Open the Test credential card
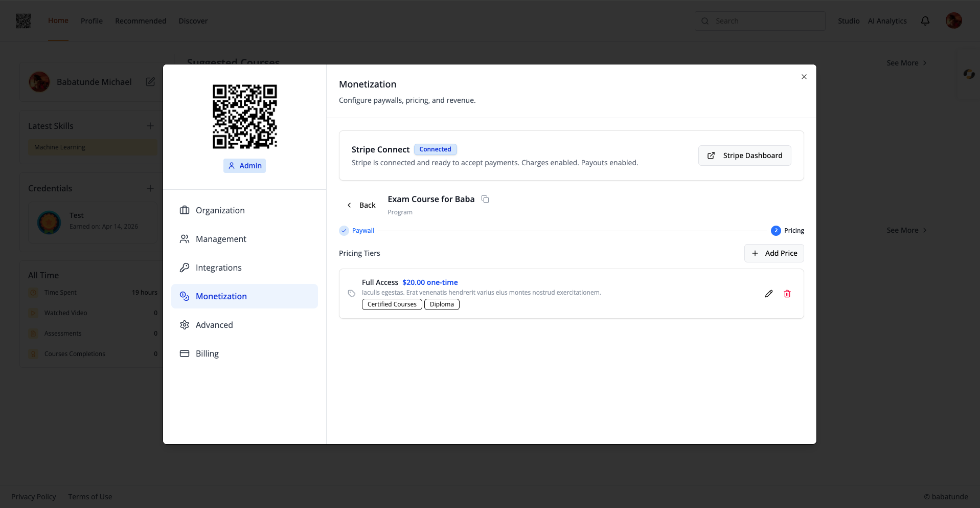The width and height of the screenshot is (980, 508). coord(93,222)
